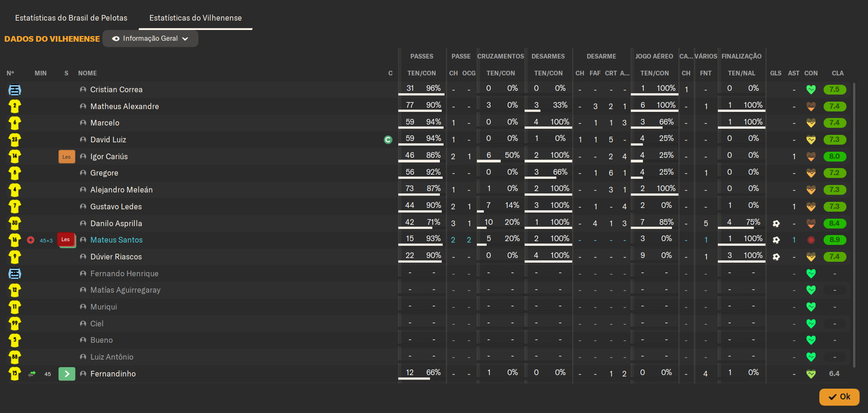
Task: Sort by GLS column header
Action: pyautogui.click(x=776, y=73)
